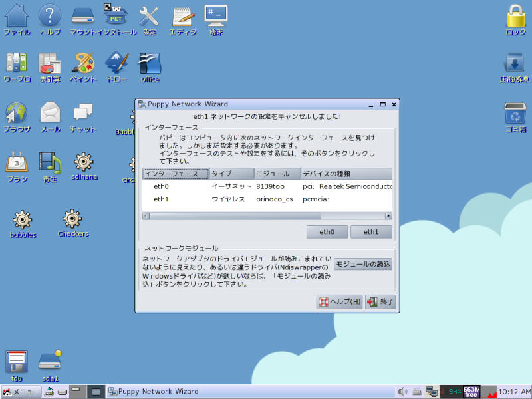Image resolution: width=532 pixels, height=399 pixels.
Task: Open the プラン calendar icon
Action: [17, 162]
